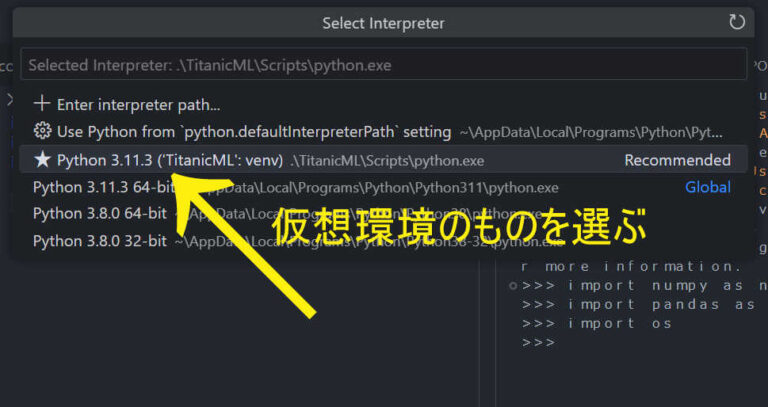Select Python 3.11.3 ('TitanicML': venv) interpreter
768x407 pixels.
coord(170,160)
